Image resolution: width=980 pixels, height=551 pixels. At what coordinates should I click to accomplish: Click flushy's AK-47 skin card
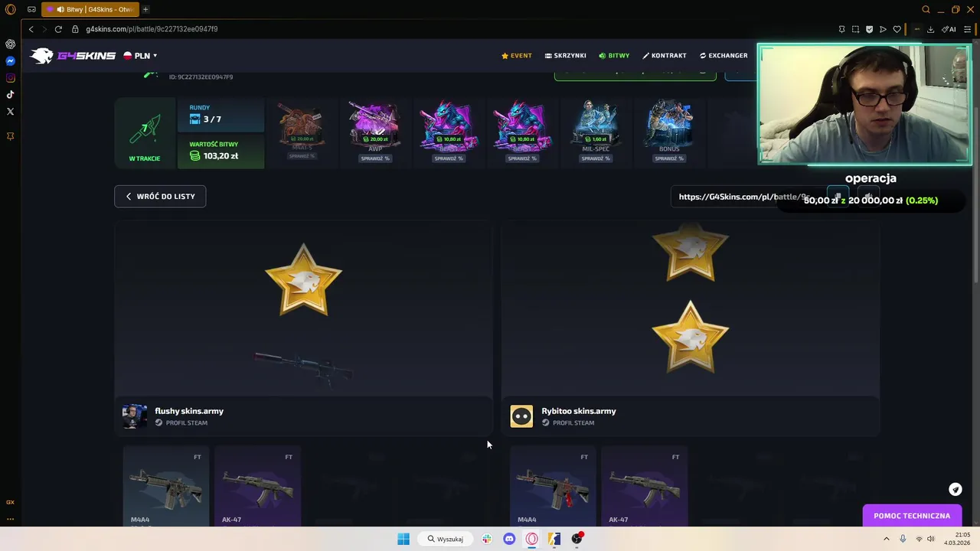[257, 487]
